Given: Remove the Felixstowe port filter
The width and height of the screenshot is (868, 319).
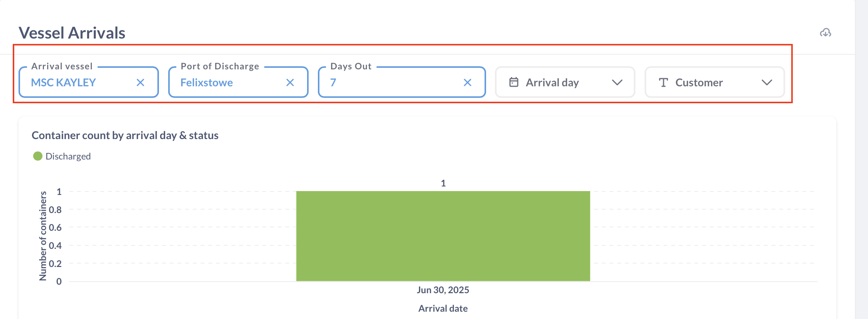Looking at the screenshot, I should coord(290,82).
